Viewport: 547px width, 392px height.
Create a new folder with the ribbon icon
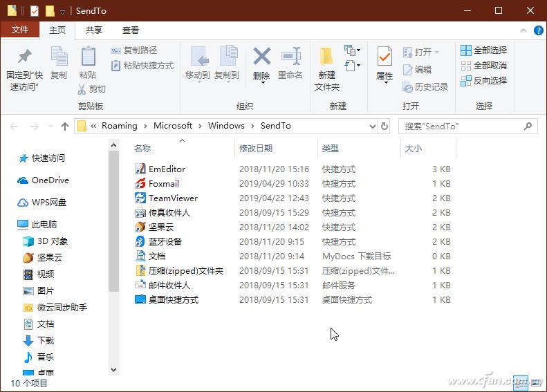click(326, 57)
